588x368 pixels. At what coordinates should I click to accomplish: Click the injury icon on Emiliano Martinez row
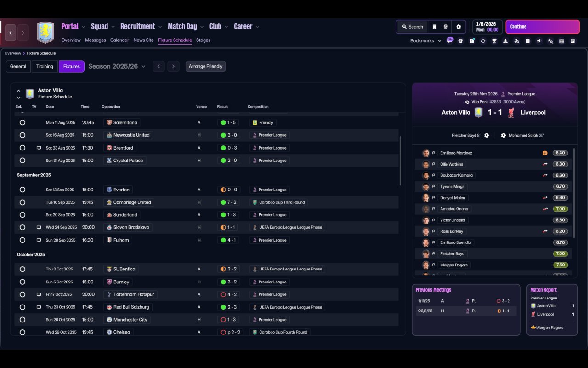[545, 153]
